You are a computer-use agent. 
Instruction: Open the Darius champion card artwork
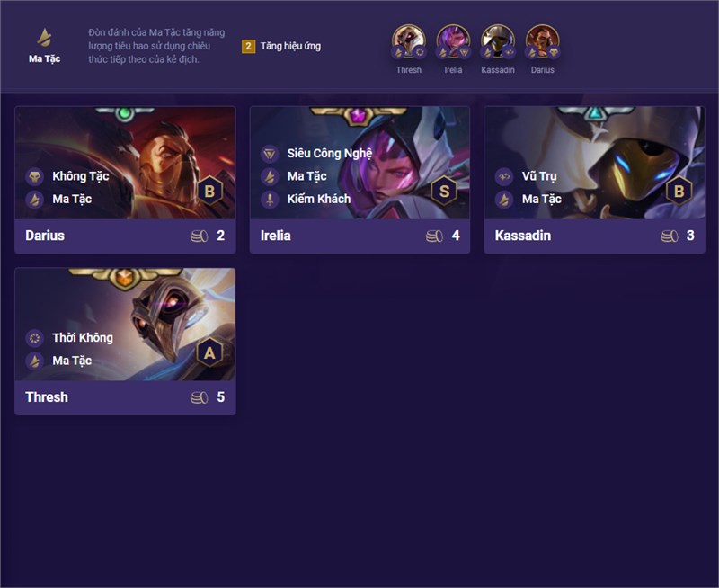tap(125, 163)
